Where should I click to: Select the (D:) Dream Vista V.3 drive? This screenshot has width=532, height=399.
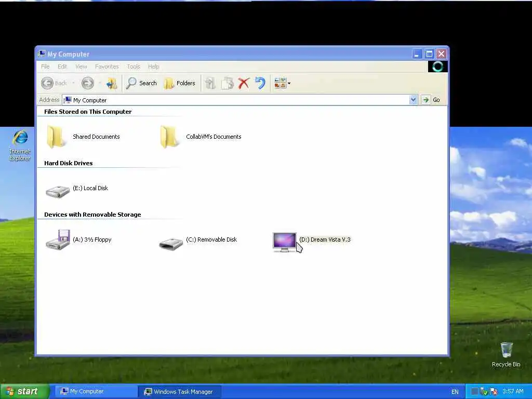pyautogui.click(x=312, y=242)
